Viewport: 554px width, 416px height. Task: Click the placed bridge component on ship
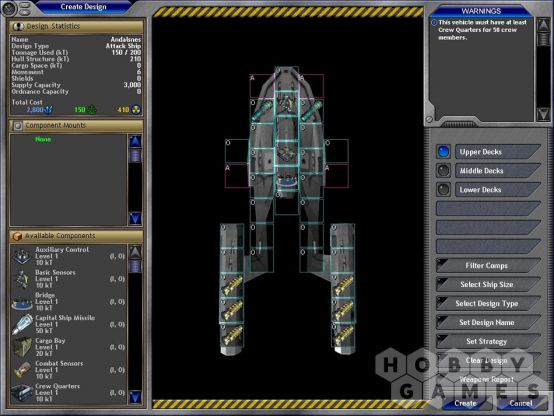(287, 182)
